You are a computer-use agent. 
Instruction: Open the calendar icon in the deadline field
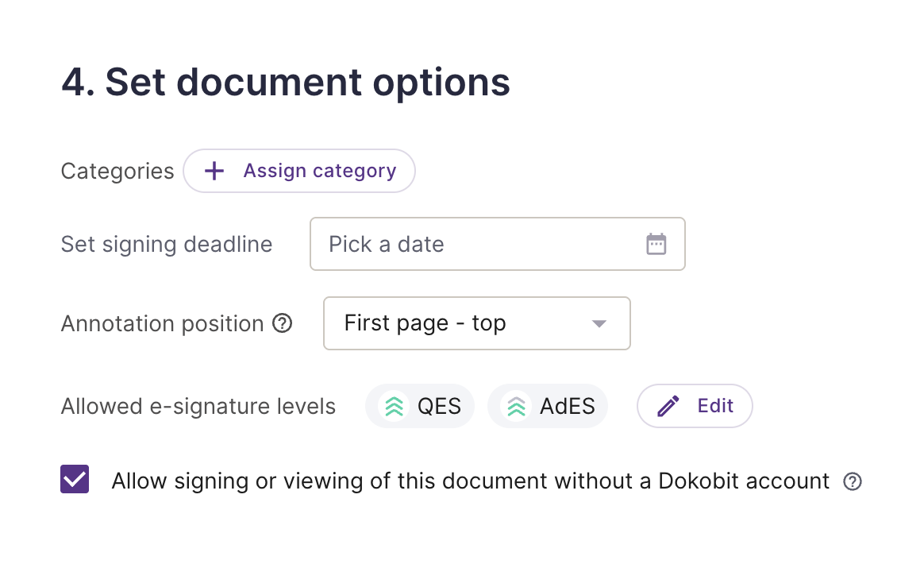pyautogui.click(x=656, y=244)
